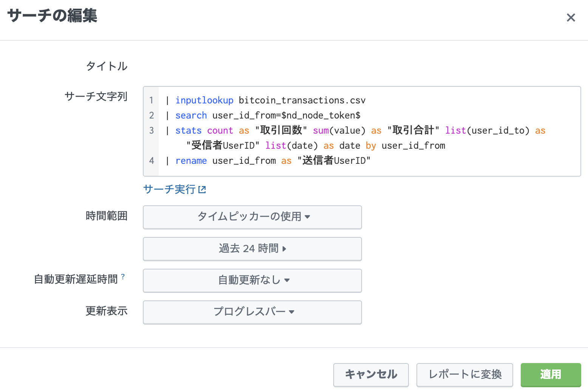Close the サーチの編集 dialog with X

(x=571, y=18)
